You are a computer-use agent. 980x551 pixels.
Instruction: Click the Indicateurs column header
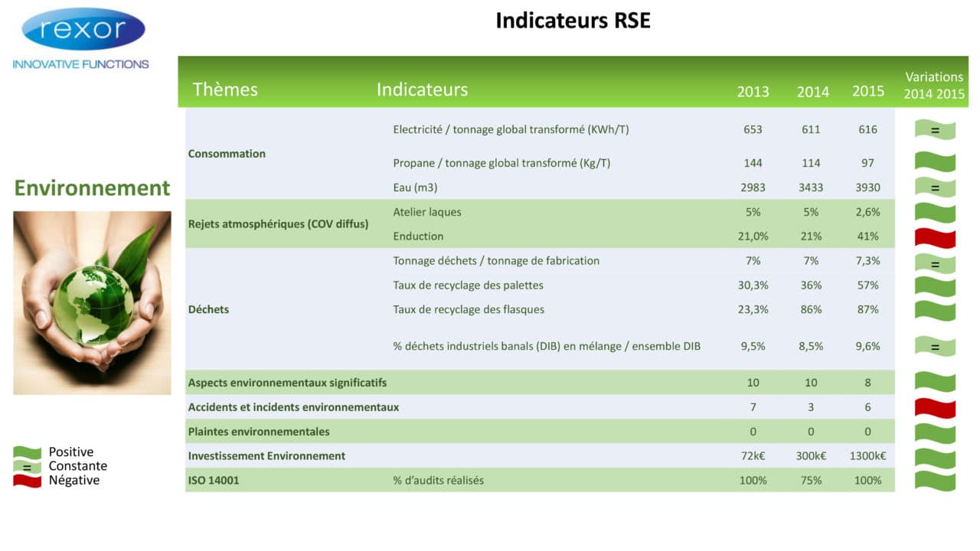pyautogui.click(x=422, y=90)
